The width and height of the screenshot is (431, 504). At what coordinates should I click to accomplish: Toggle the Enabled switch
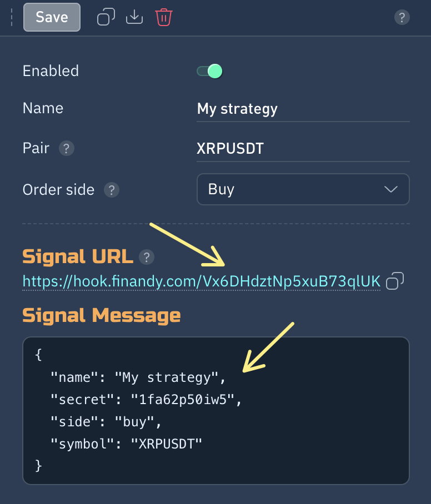pos(209,71)
